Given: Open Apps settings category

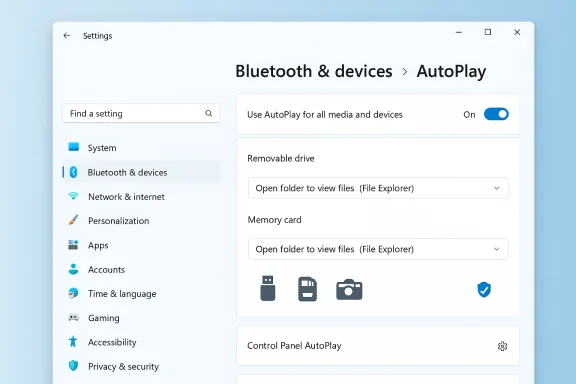Looking at the screenshot, I should (x=141, y=245).
